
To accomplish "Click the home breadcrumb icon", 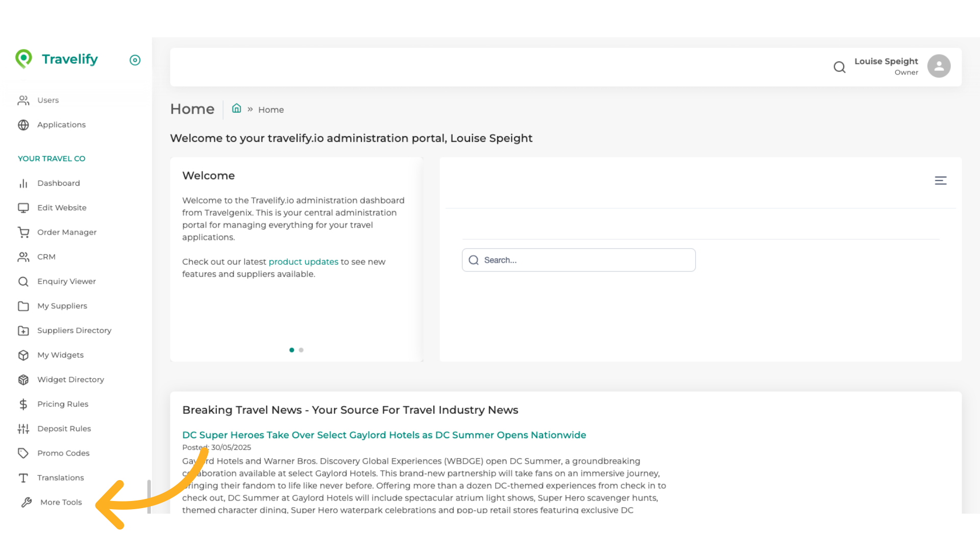I will click(236, 109).
